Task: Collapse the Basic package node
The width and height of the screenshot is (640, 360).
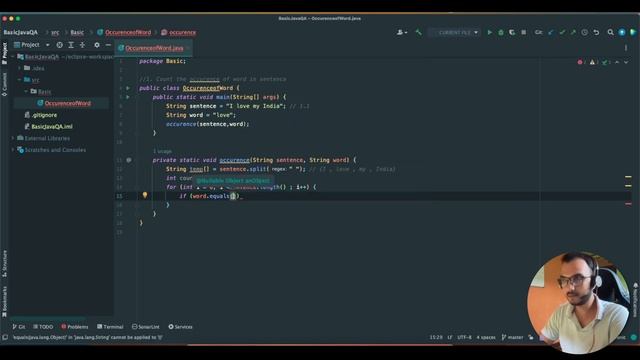Action: click(x=26, y=91)
